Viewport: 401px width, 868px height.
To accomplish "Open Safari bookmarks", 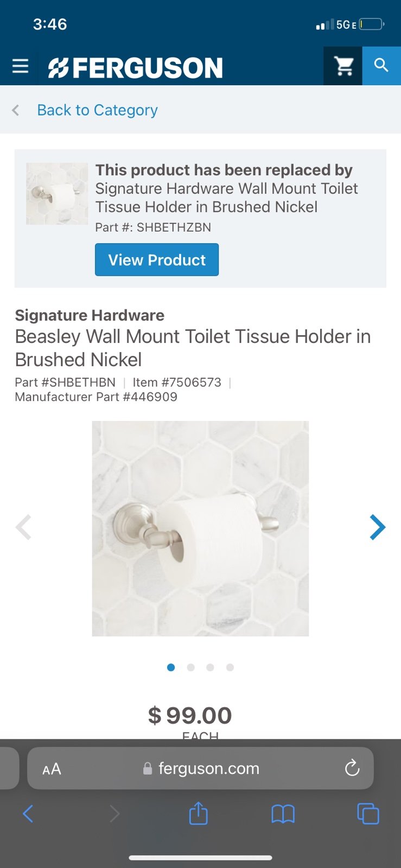I will pos(283,814).
